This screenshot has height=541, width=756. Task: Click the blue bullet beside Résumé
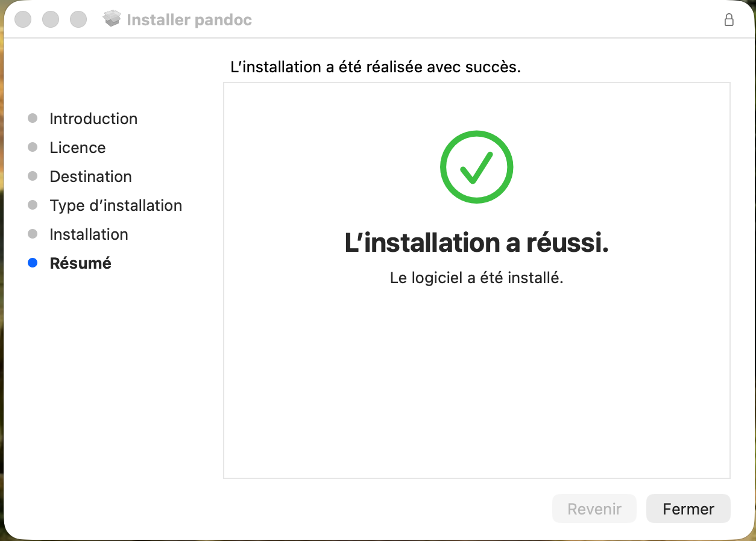33,263
